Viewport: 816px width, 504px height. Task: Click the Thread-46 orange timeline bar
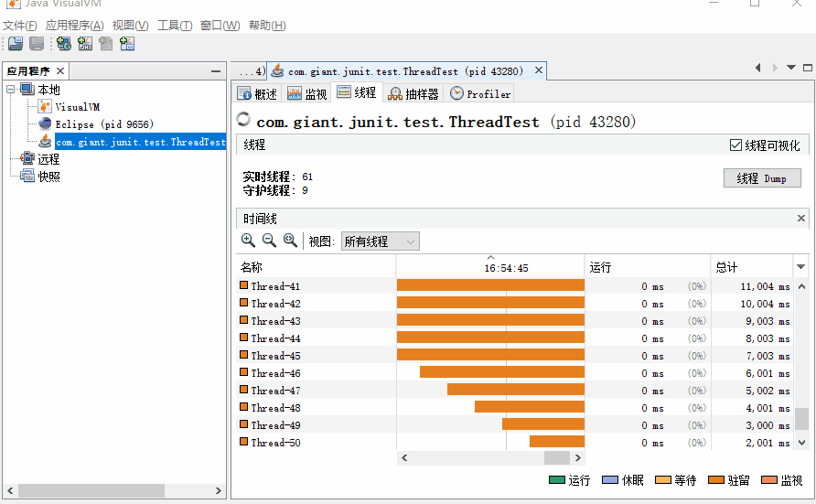[502, 372]
